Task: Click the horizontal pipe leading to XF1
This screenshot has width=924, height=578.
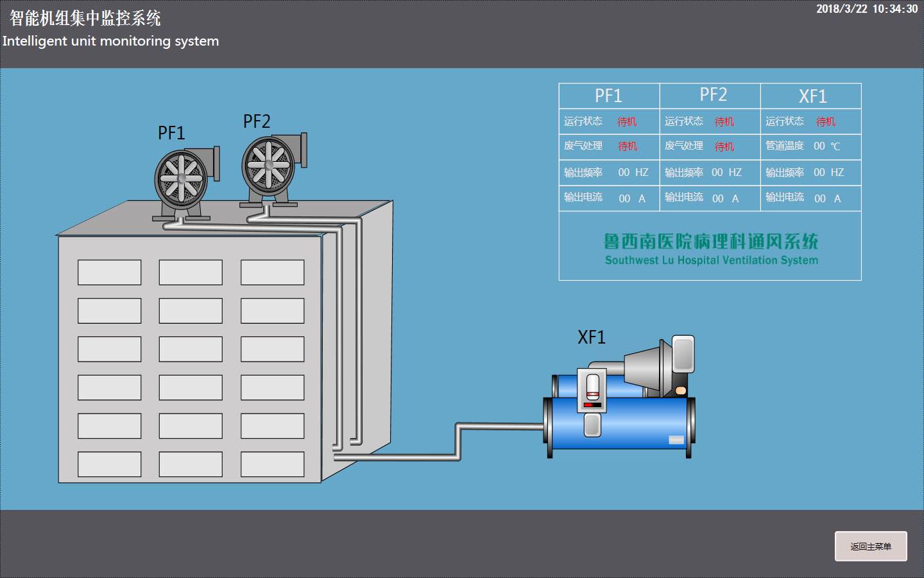Action: pos(501,426)
